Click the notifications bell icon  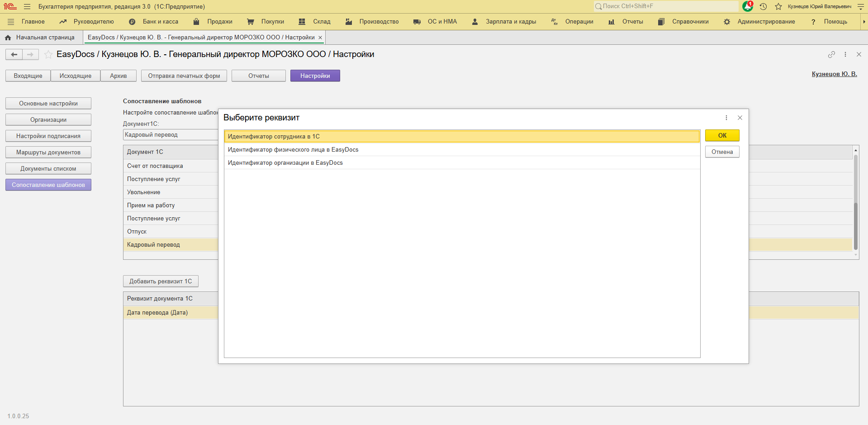(747, 6)
